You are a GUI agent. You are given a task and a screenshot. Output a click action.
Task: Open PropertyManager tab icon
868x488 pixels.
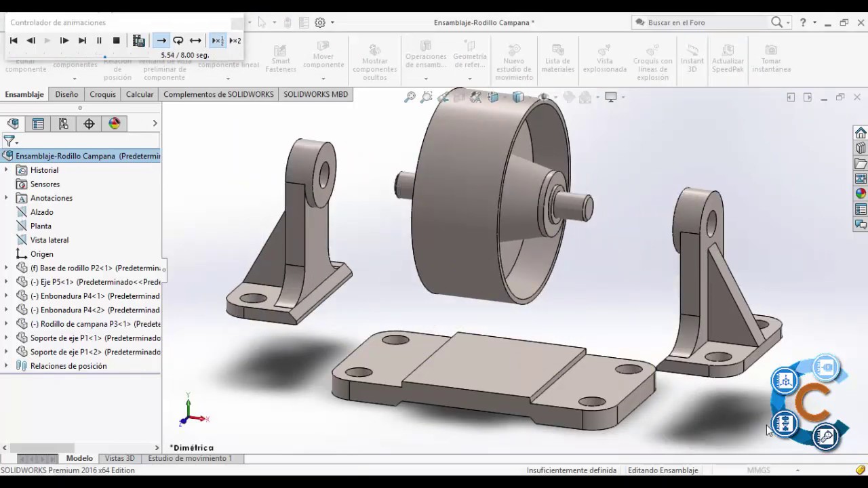pyautogui.click(x=38, y=123)
